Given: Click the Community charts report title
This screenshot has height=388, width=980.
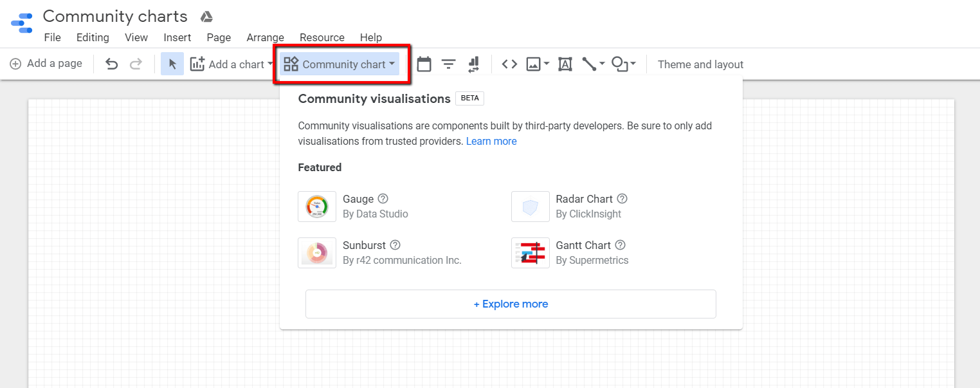Looking at the screenshot, I should [x=115, y=16].
